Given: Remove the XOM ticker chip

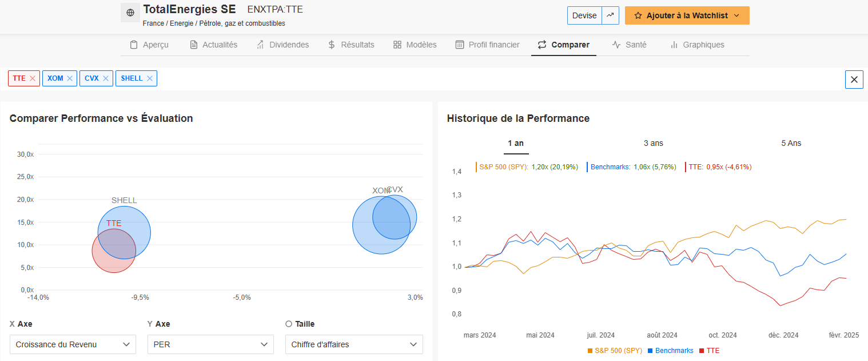Looking at the screenshot, I should tap(70, 78).
